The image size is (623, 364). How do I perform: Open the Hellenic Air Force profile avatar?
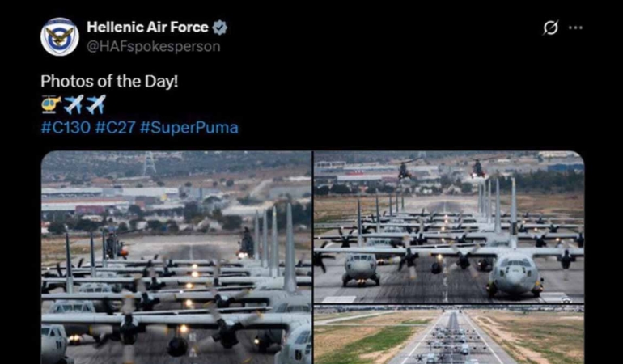[60, 36]
